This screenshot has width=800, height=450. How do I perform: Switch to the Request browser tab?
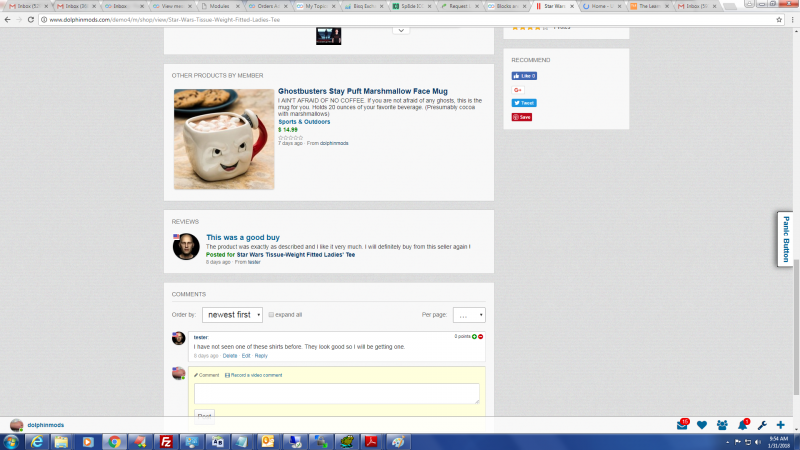point(458,6)
